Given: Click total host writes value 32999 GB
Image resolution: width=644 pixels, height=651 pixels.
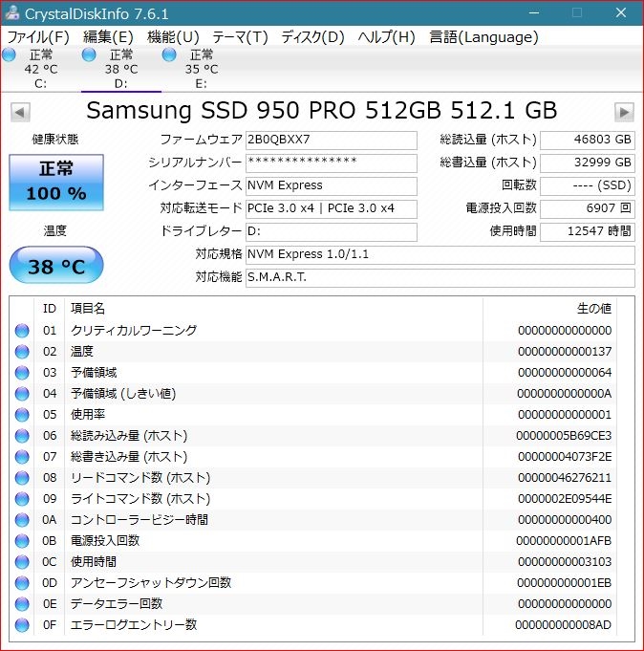Looking at the screenshot, I should (588, 163).
